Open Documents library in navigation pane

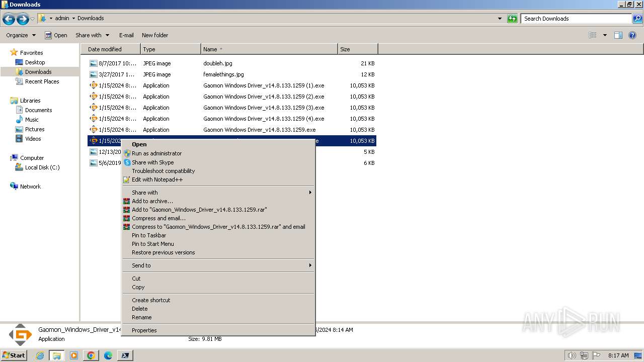(38, 110)
